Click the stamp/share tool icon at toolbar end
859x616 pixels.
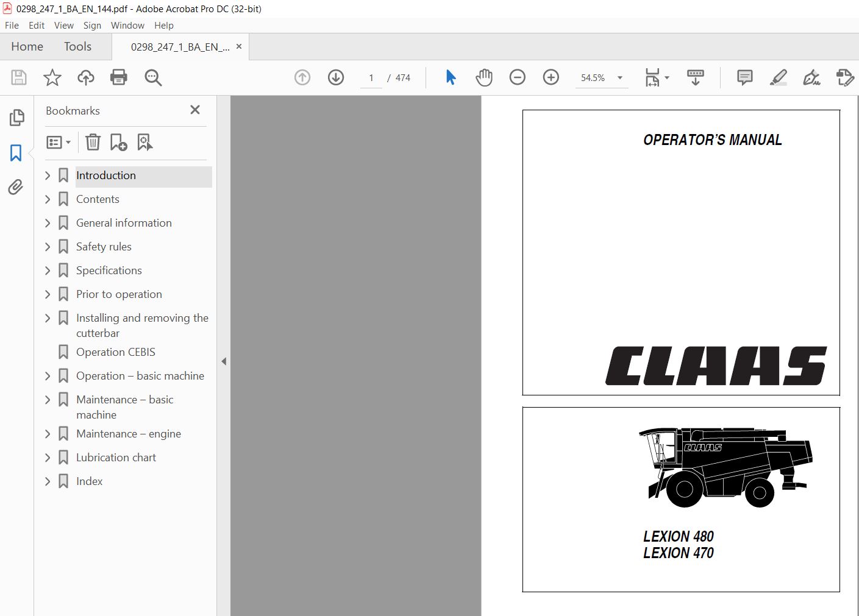click(x=845, y=77)
